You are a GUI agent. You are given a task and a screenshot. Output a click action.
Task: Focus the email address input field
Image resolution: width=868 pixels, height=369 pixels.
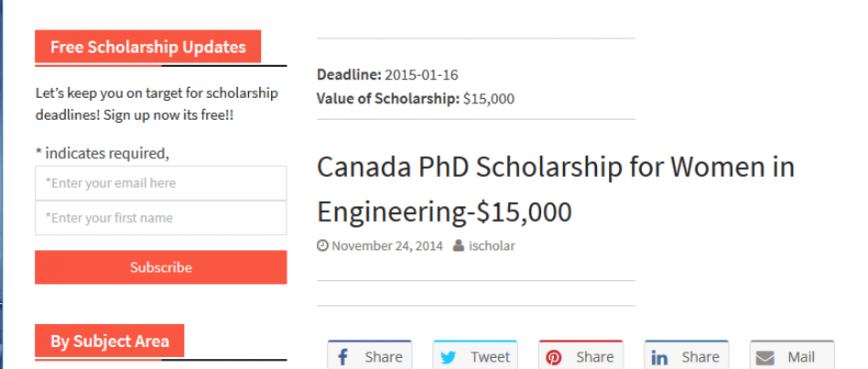tap(160, 183)
